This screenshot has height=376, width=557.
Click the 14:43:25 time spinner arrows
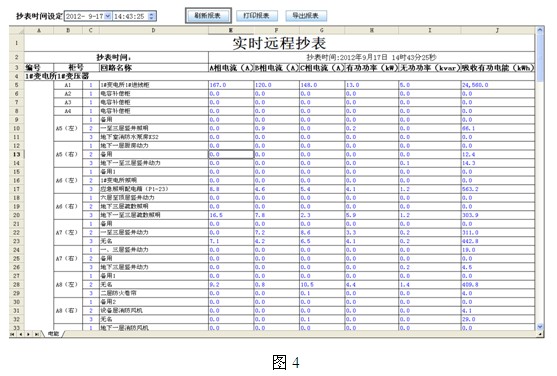tap(152, 16)
